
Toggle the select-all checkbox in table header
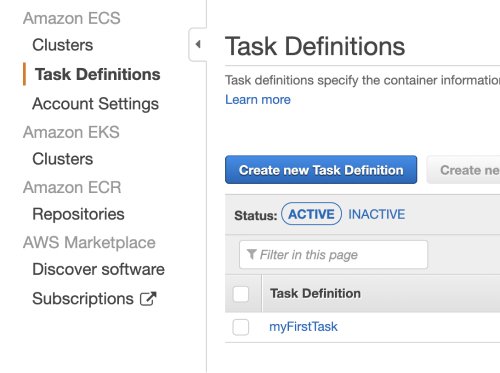(x=241, y=294)
